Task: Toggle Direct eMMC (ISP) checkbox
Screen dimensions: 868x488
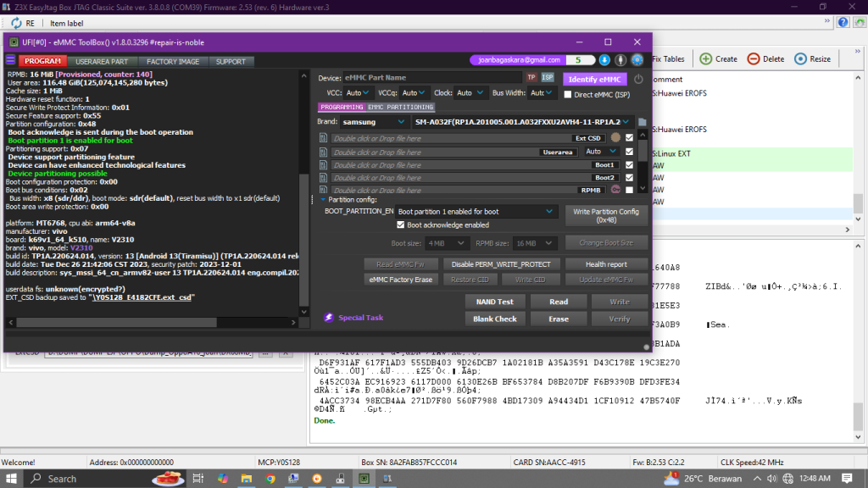Action: pos(568,95)
